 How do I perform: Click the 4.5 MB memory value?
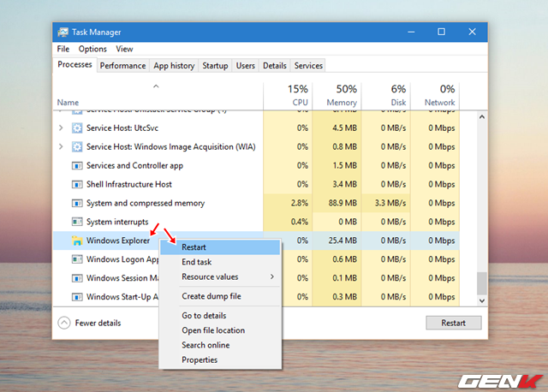coord(344,128)
